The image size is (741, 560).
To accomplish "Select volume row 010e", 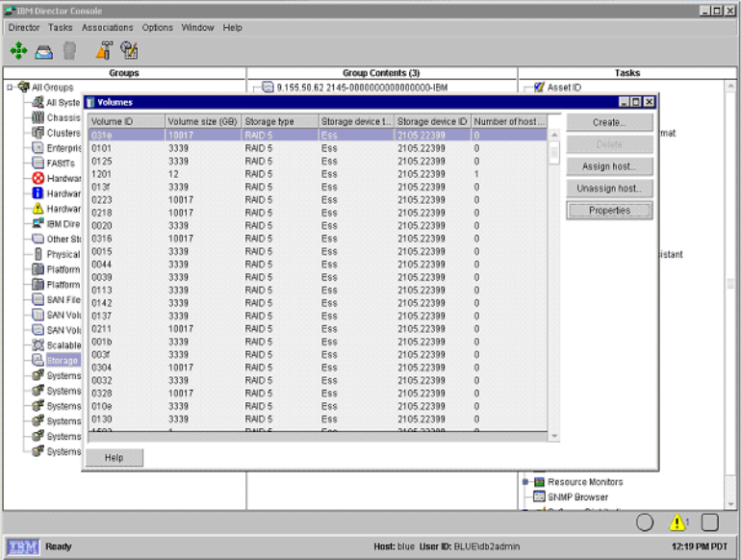I will [318, 406].
